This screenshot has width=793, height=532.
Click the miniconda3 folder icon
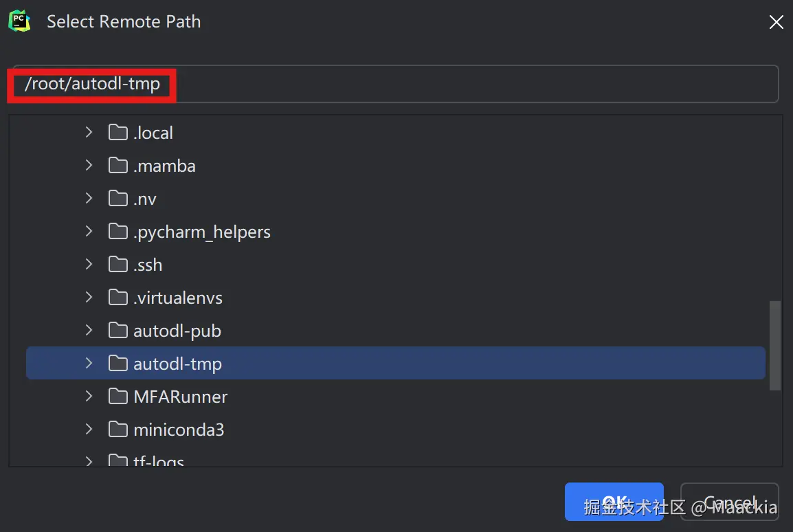click(x=118, y=430)
